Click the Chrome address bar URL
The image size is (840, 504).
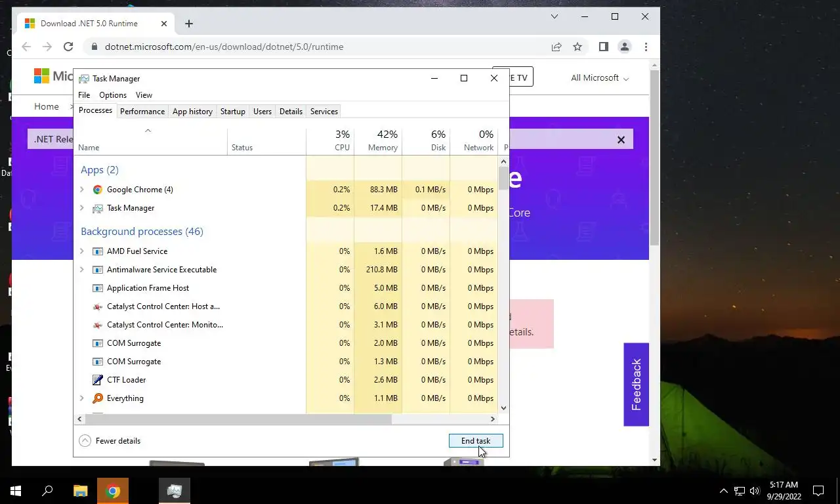[x=224, y=47]
